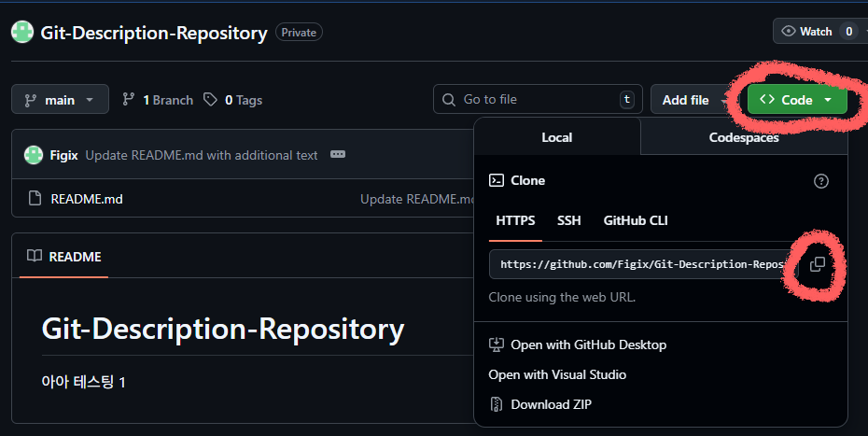Expand commit message ellipsis icon
The width and height of the screenshot is (868, 436).
tap(338, 155)
